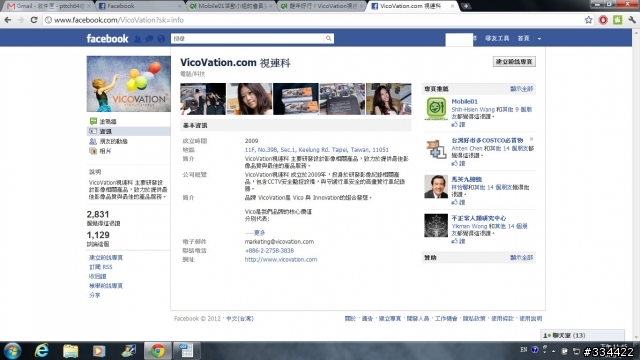Click the Report Page link in left sidebar
Screen dimensions: 640x360
(106, 286)
